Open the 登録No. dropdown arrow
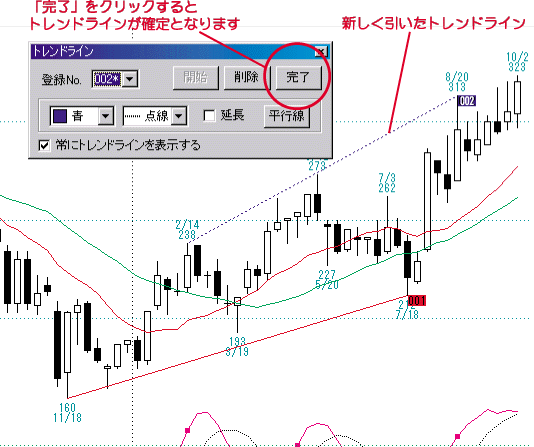 click(x=130, y=79)
